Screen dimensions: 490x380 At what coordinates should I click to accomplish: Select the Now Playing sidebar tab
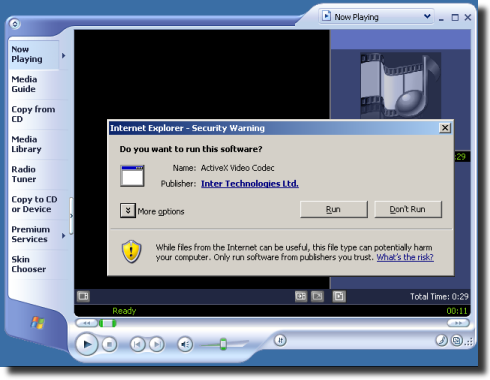(33, 54)
